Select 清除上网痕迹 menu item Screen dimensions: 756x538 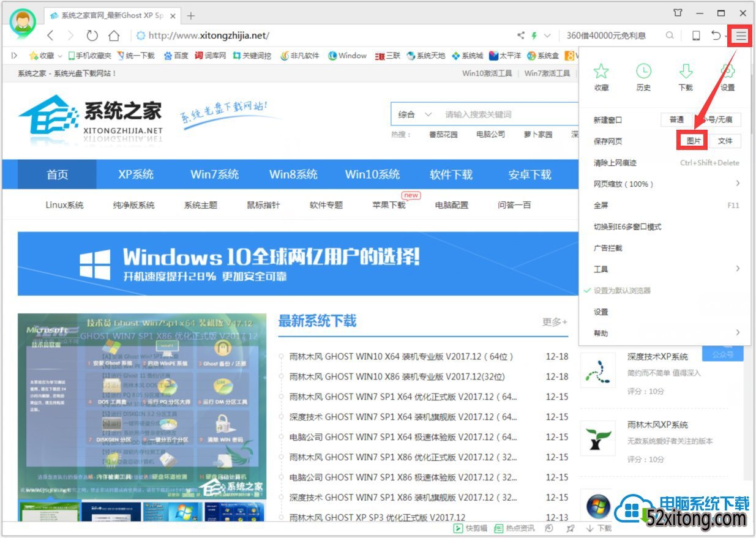664,162
